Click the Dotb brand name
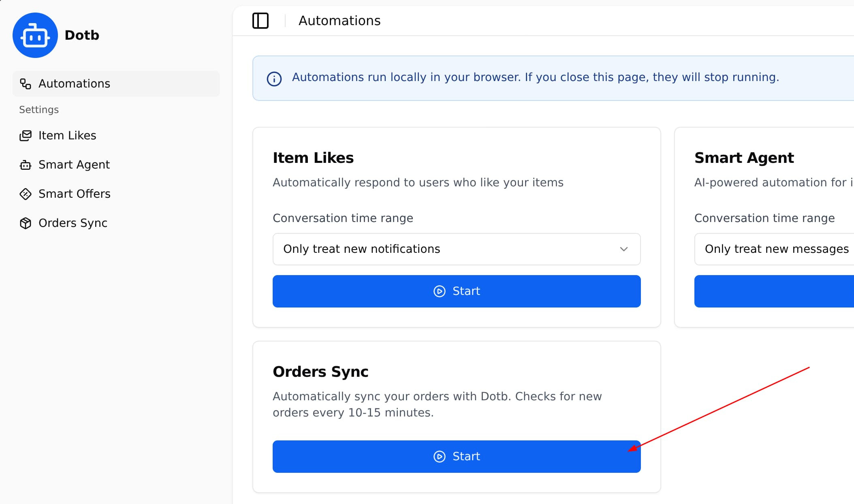Image resolution: width=854 pixels, height=504 pixels. [82, 35]
